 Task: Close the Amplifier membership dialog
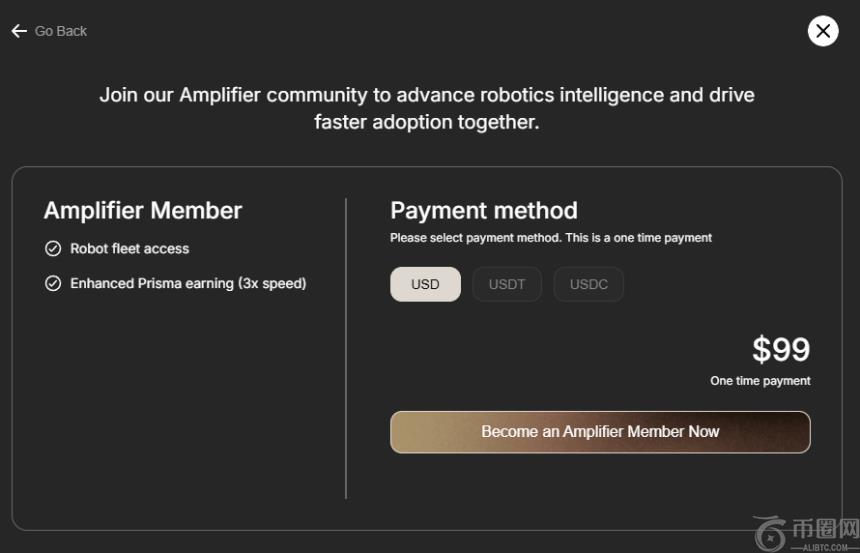[x=823, y=31]
